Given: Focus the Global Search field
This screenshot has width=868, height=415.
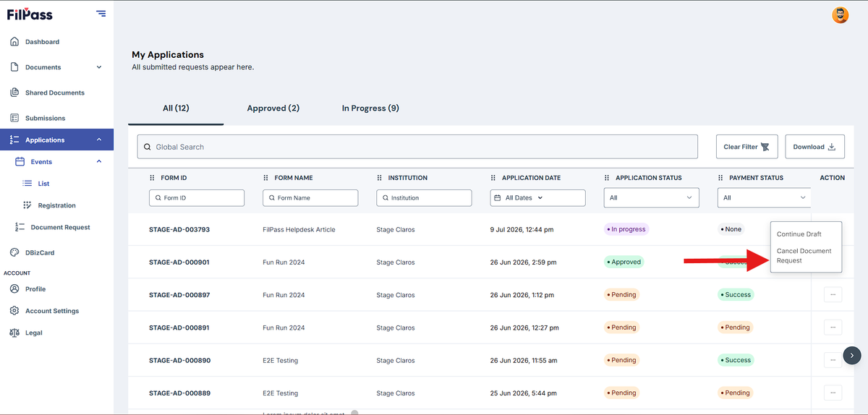Looking at the screenshot, I should (x=417, y=147).
